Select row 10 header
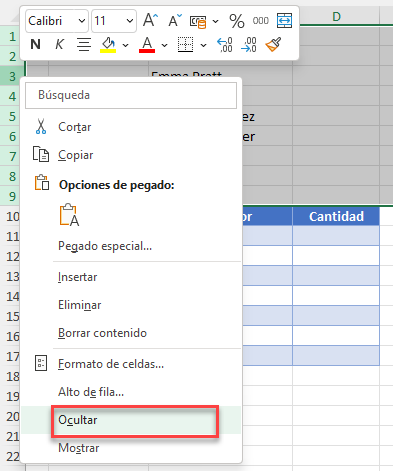This screenshot has height=471, width=393. [12, 216]
